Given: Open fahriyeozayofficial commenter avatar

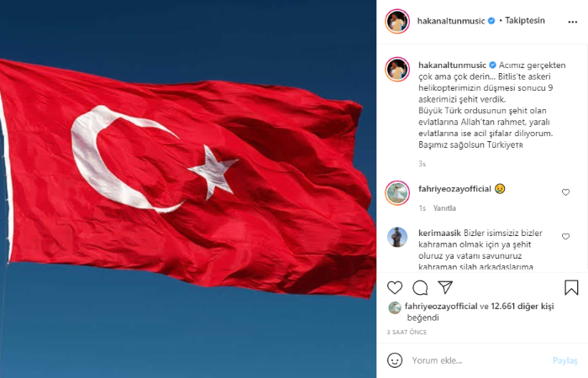Looking at the screenshot, I should (x=397, y=192).
